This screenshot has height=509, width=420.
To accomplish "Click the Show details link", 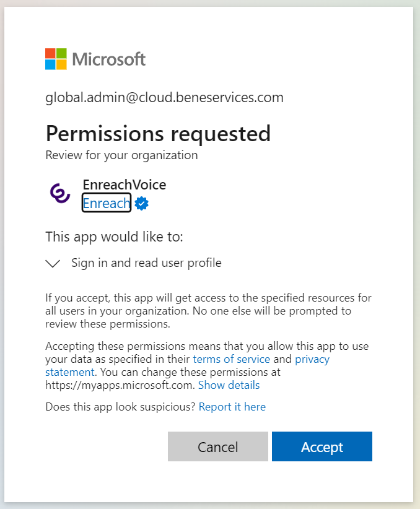I will [229, 385].
